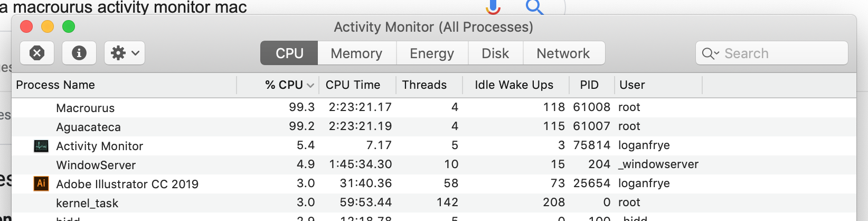Select the Adobe Illustrator icon in process list
Image resolution: width=868 pixels, height=221 pixels.
[41, 183]
